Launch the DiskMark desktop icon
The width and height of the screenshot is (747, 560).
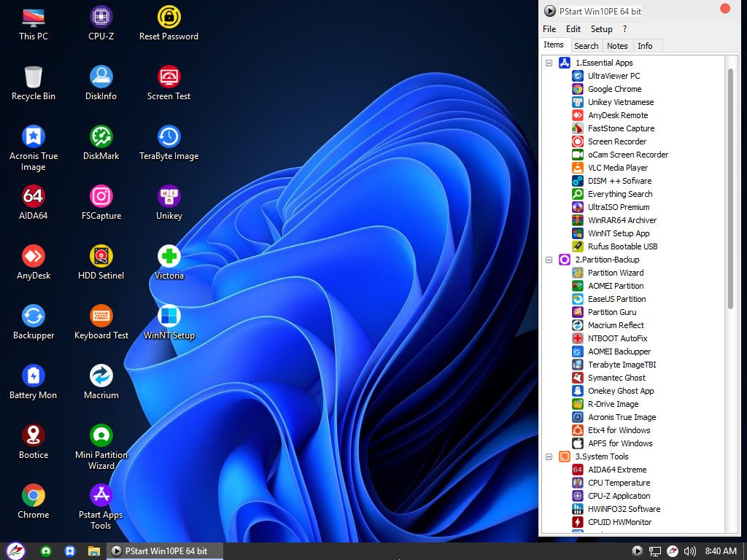tap(101, 144)
